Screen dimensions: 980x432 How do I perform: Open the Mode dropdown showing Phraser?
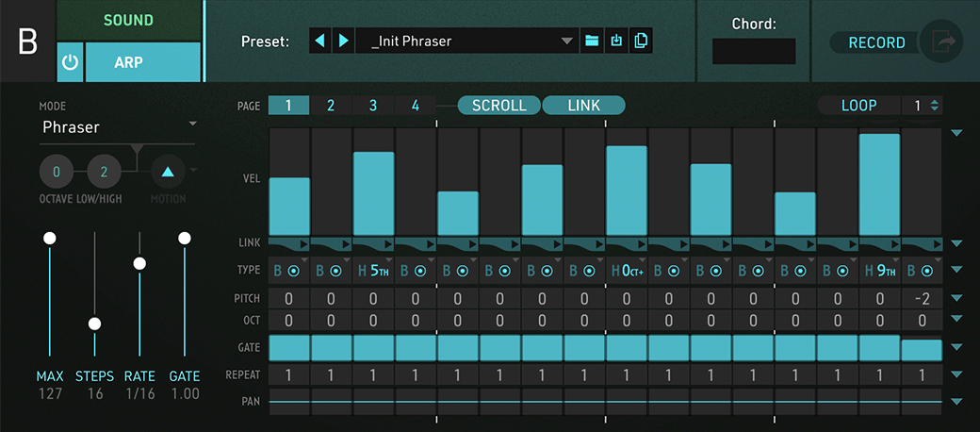(118, 125)
